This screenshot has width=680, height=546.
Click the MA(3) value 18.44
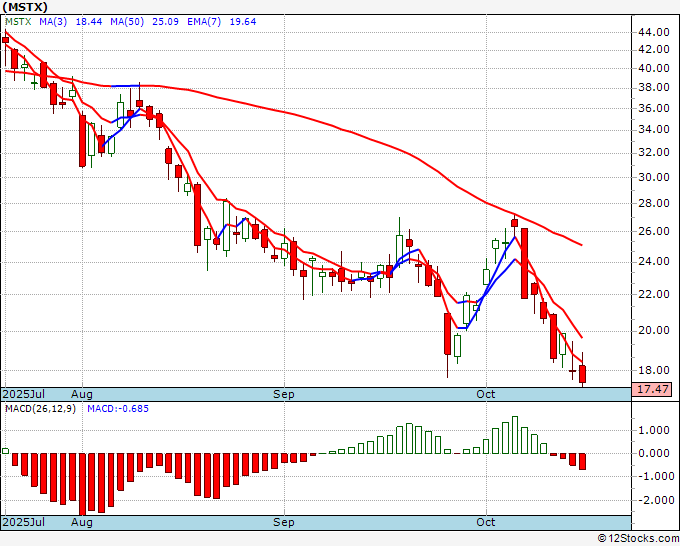tap(89, 22)
